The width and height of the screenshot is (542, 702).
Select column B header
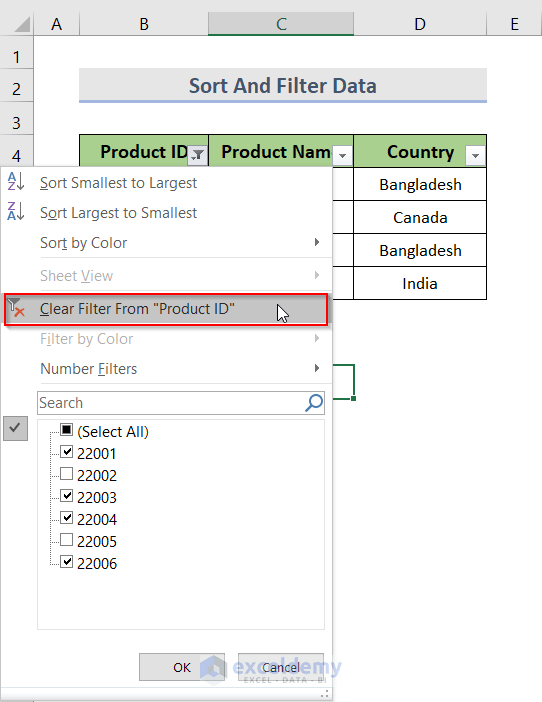144,24
